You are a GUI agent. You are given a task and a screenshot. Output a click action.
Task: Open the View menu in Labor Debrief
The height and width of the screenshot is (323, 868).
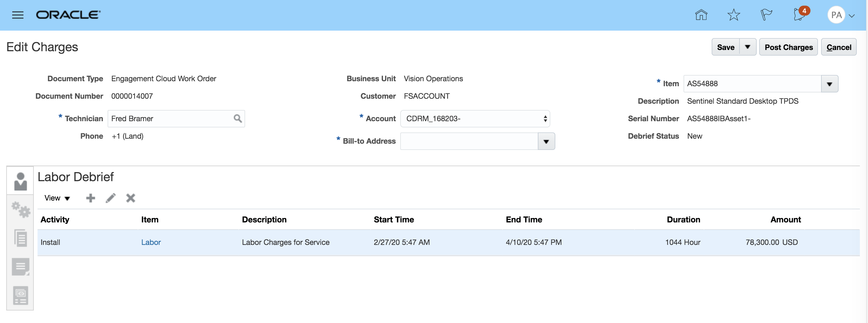(57, 198)
